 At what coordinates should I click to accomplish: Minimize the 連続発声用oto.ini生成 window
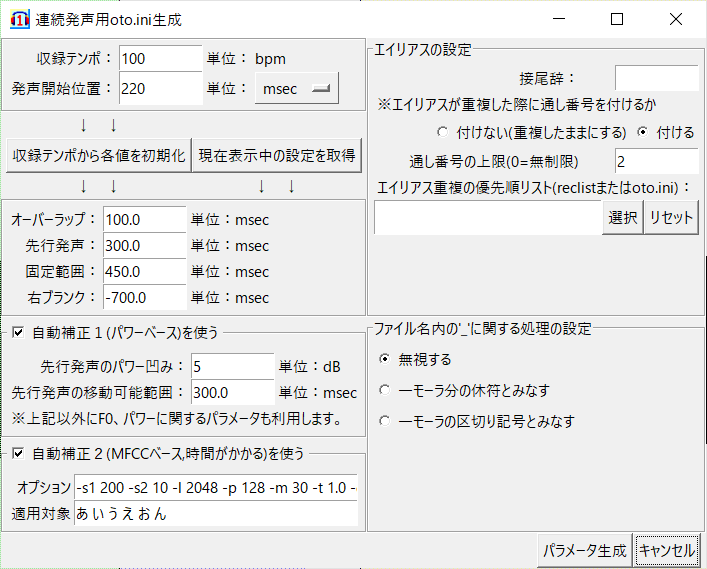point(559,19)
